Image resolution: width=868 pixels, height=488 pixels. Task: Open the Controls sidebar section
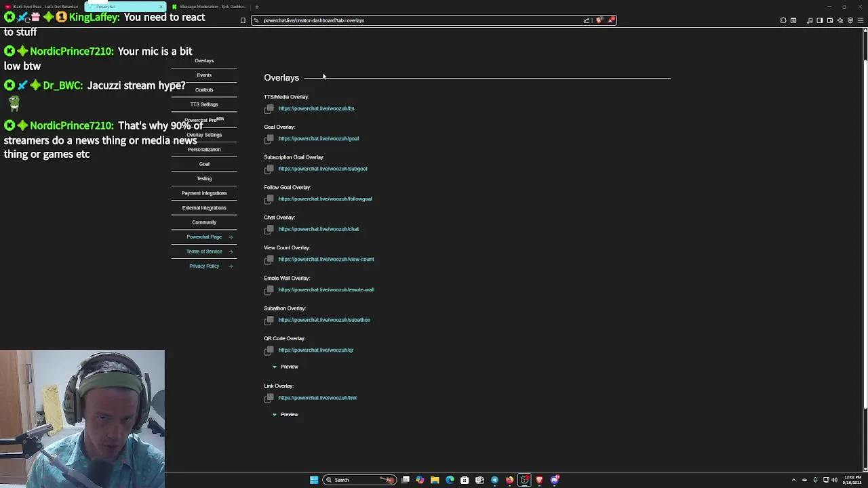click(204, 89)
